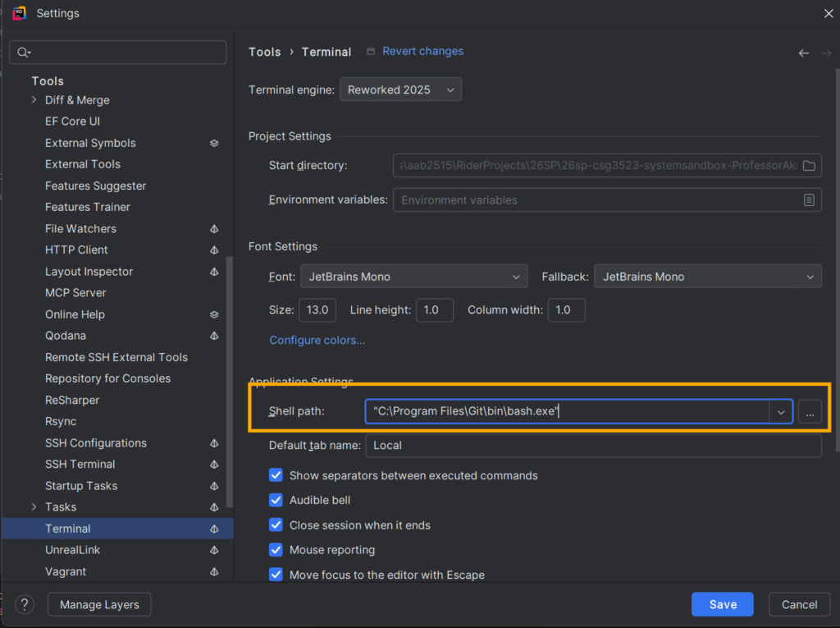Toggle Close session when it ends
The width and height of the screenshot is (840, 628).
click(276, 525)
